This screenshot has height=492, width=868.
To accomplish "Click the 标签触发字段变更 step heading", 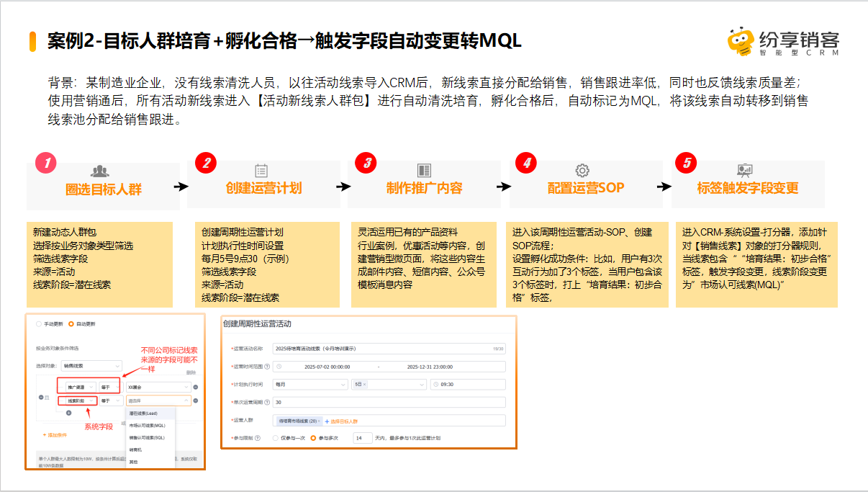I will point(747,189).
